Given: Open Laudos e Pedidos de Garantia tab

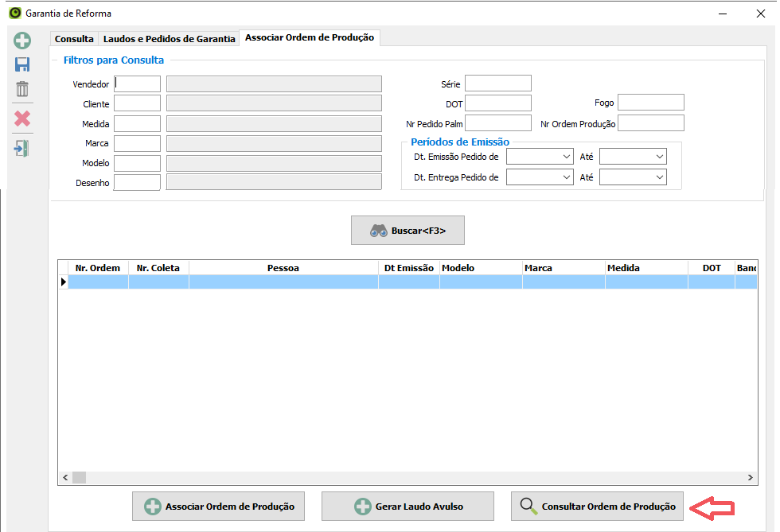Looking at the screenshot, I should [170, 39].
